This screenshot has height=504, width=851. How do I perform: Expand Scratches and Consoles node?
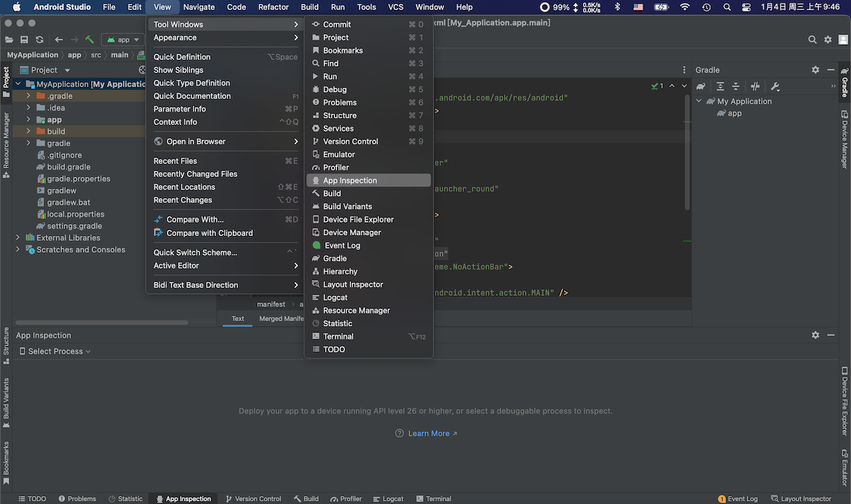18,250
